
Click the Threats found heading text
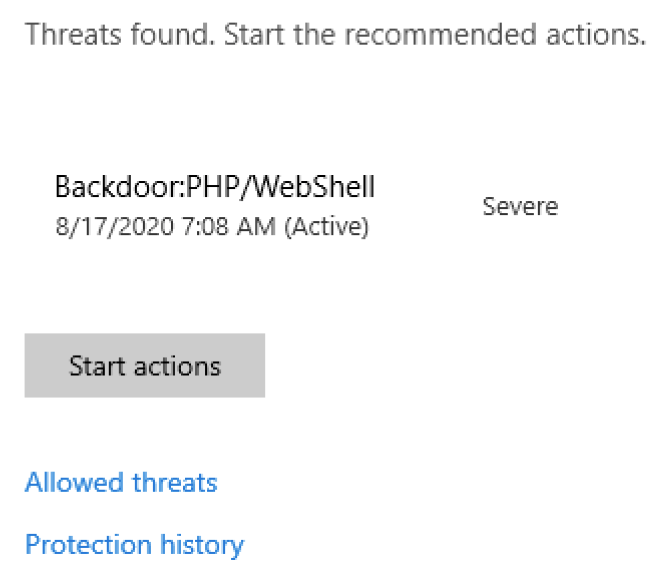click(119, 35)
